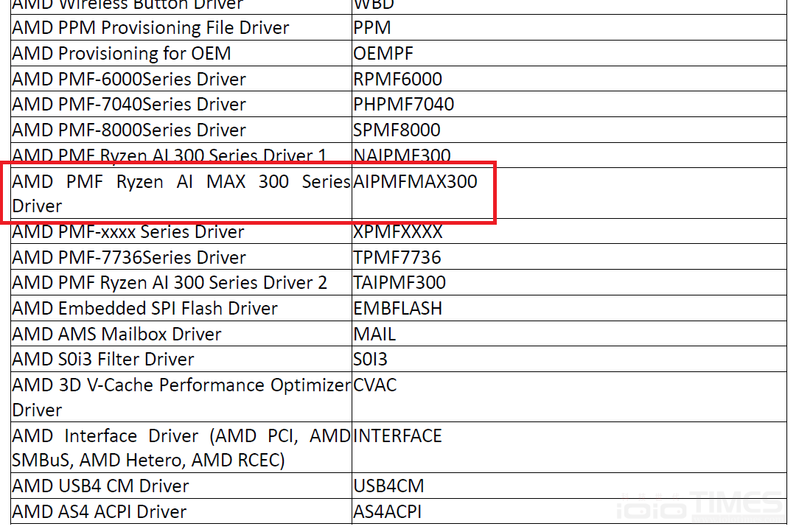Screen dimensions: 799x532
Task: Select AMD AMS Mailbox Driver name
Action: 116,334
